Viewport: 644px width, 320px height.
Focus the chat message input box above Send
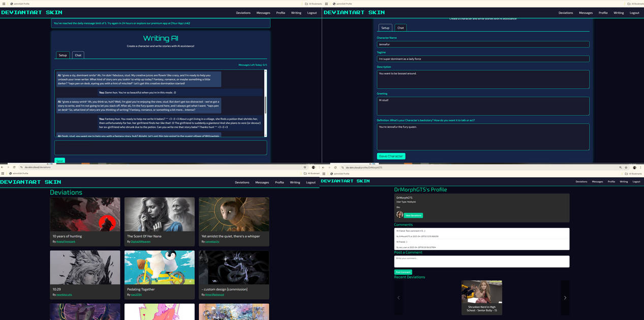(x=161, y=148)
